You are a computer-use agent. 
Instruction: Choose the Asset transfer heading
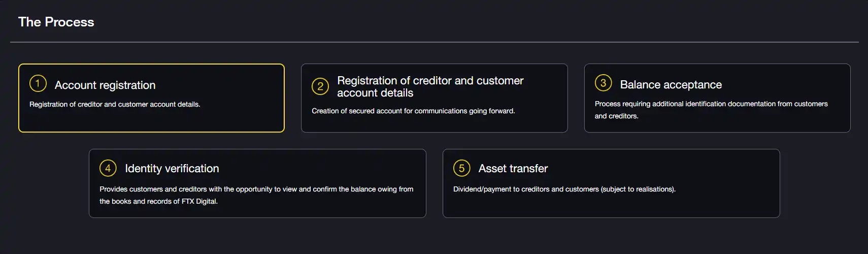click(x=513, y=169)
